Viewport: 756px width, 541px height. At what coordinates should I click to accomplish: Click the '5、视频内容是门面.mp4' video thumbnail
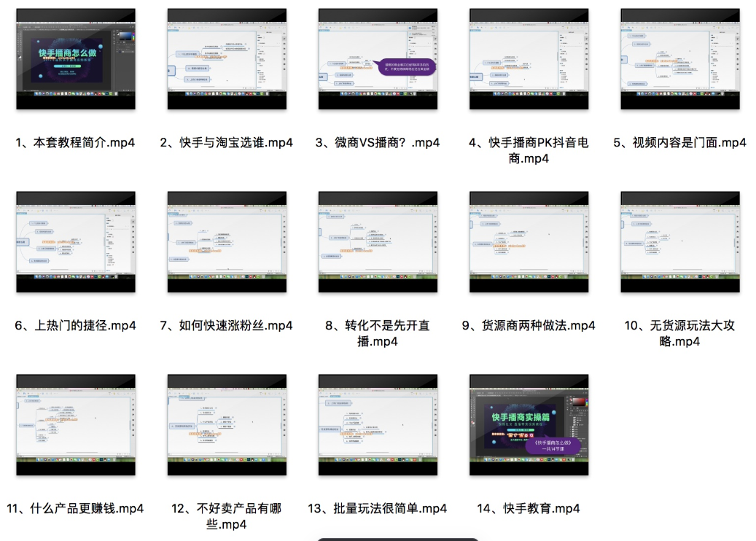point(679,59)
